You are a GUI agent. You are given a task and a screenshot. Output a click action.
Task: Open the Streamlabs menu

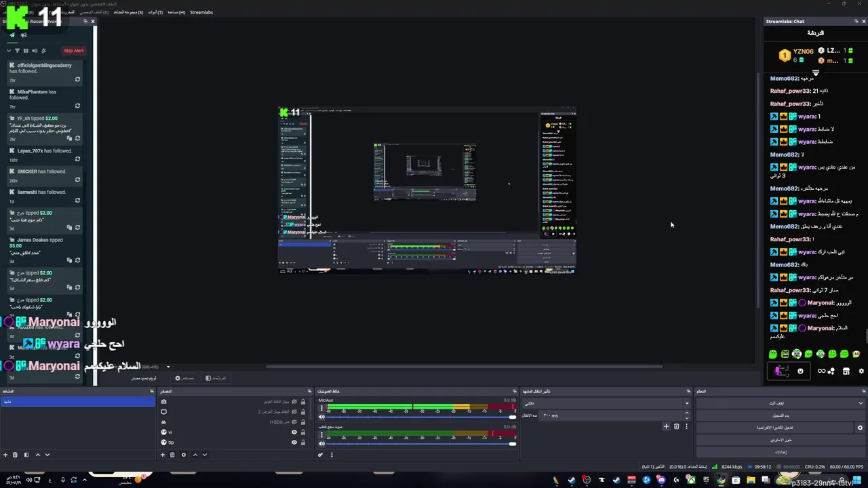coord(201,12)
